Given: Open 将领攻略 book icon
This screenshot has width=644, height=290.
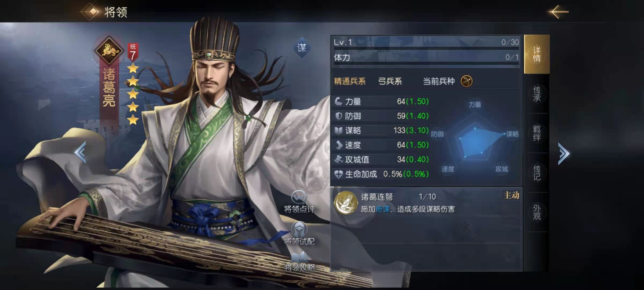Looking at the screenshot, I should coord(299,258).
